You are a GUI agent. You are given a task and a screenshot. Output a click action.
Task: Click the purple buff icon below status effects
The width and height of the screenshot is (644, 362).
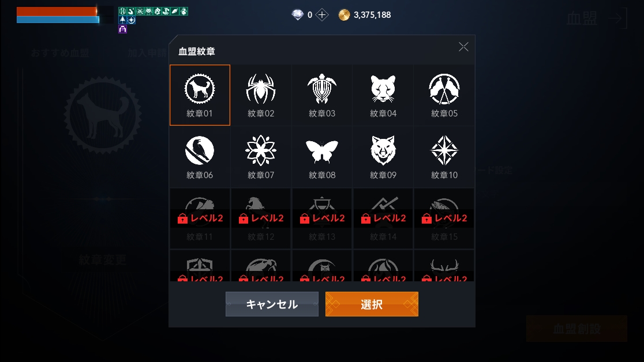122,29
